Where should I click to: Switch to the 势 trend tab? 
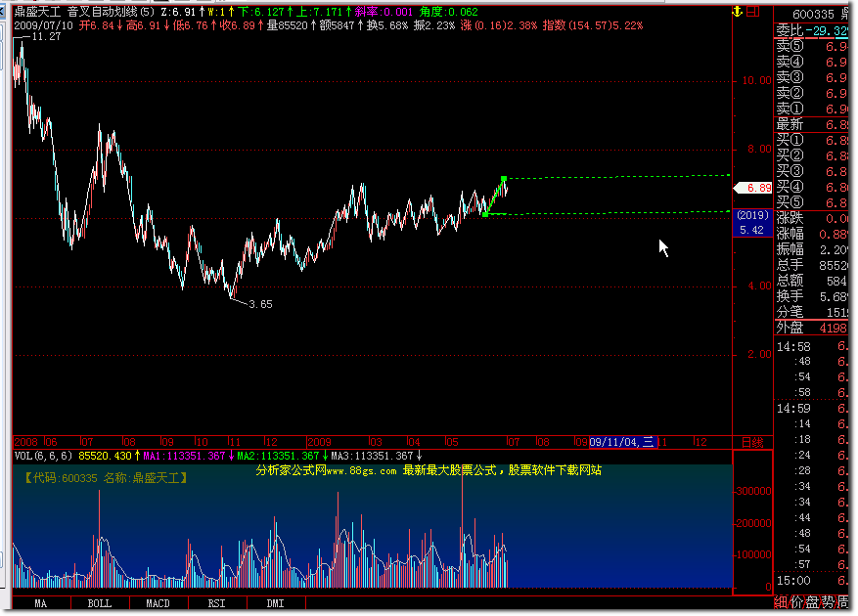point(828,602)
